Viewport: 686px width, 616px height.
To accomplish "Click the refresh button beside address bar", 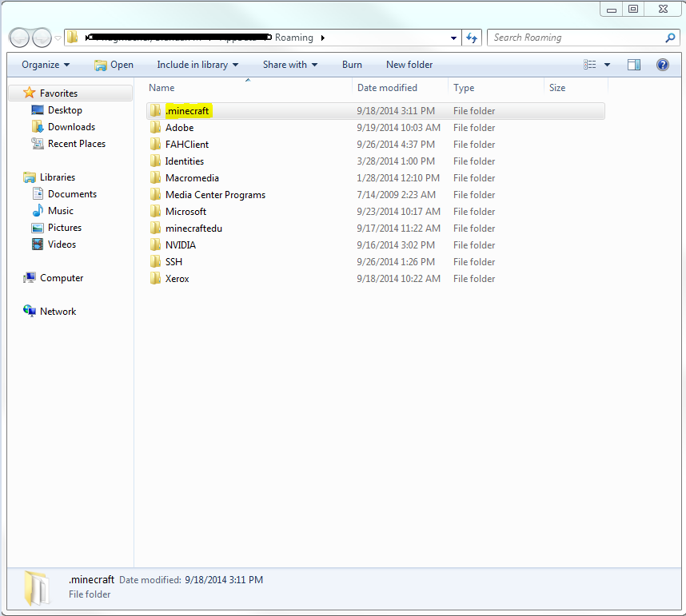I will click(x=472, y=38).
